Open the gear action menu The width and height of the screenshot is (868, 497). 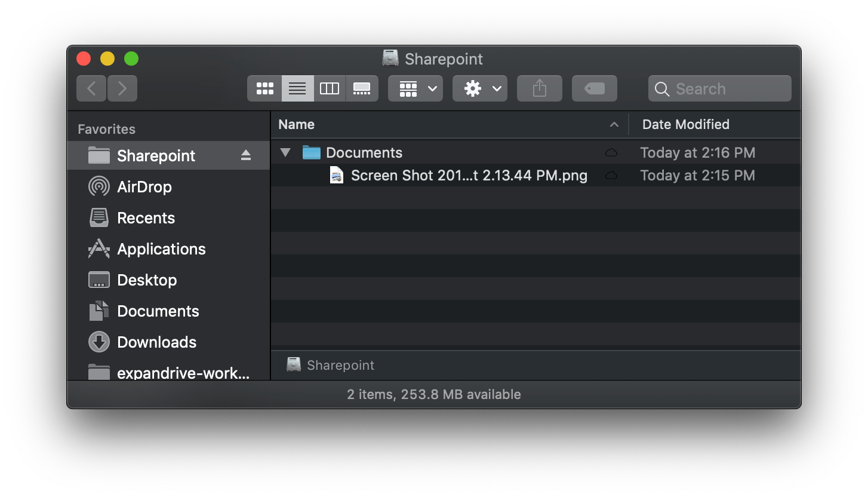click(480, 88)
